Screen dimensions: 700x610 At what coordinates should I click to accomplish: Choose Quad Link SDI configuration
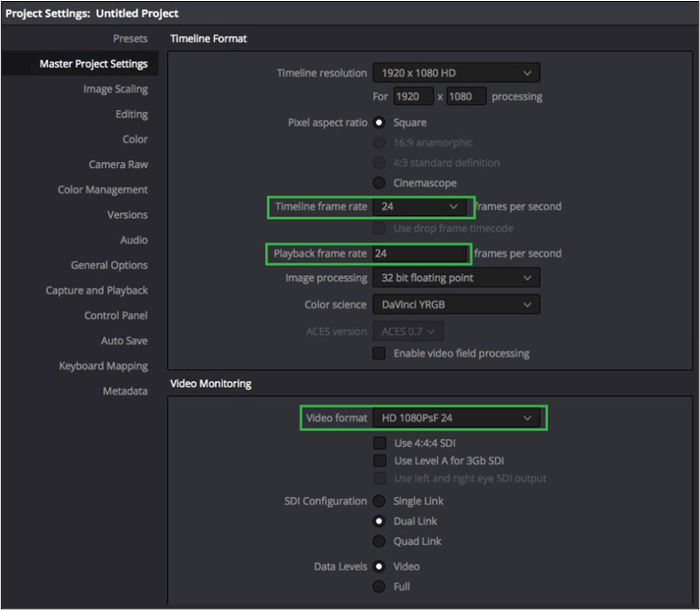coord(380,541)
